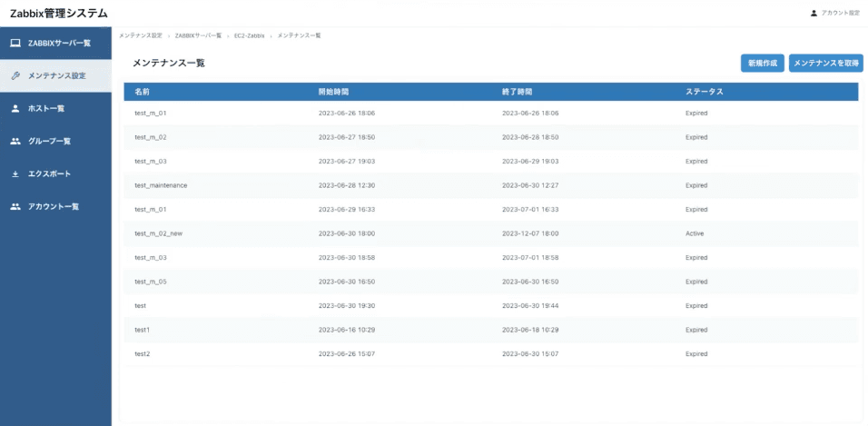The height and width of the screenshot is (426, 868).
Task: Click the people icon beside アカウント一覧
Action: click(x=15, y=206)
